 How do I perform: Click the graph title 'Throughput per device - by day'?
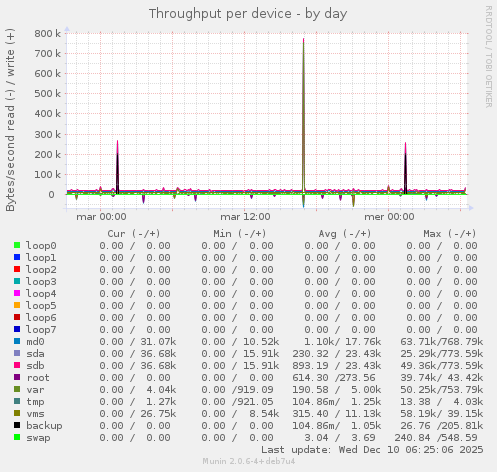pyautogui.click(x=248, y=14)
